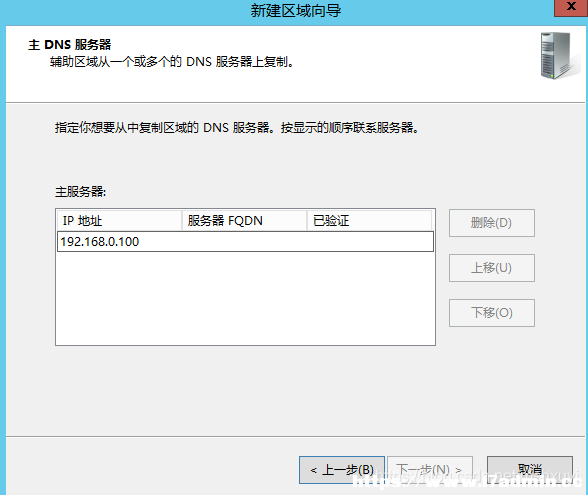This screenshot has width=588, height=495.
Task: Proceed with 下一步(N) button
Action: pyautogui.click(x=430, y=470)
